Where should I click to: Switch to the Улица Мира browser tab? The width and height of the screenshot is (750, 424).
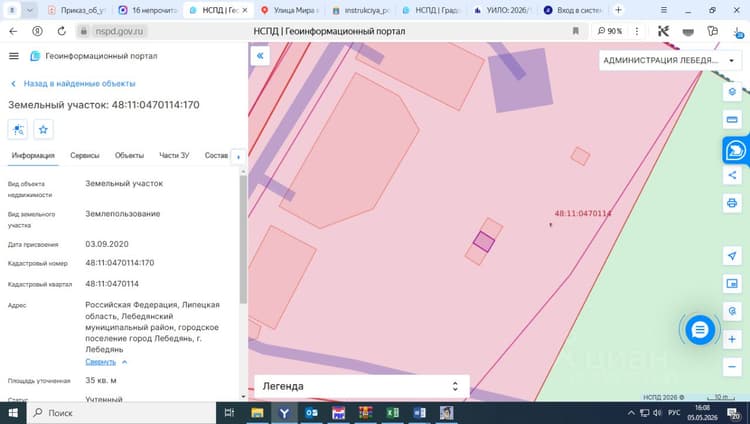coord(289,10)
